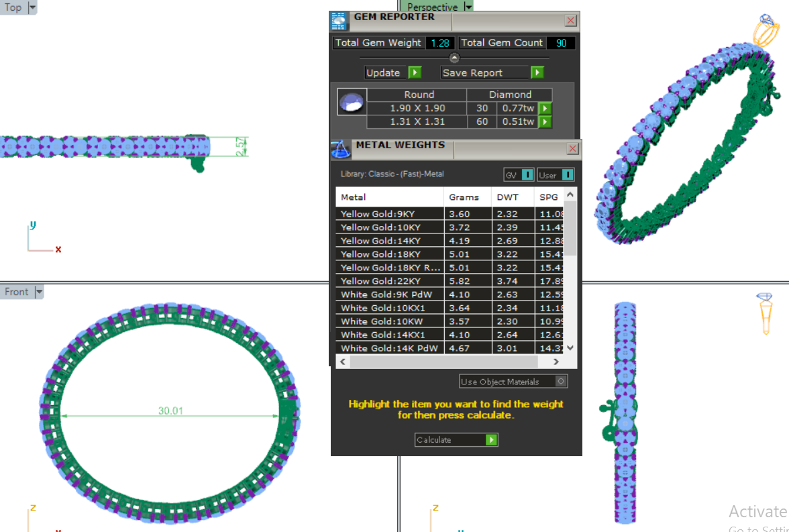Toggle the GV switch

pyautogui.click(x=527, y=175)
